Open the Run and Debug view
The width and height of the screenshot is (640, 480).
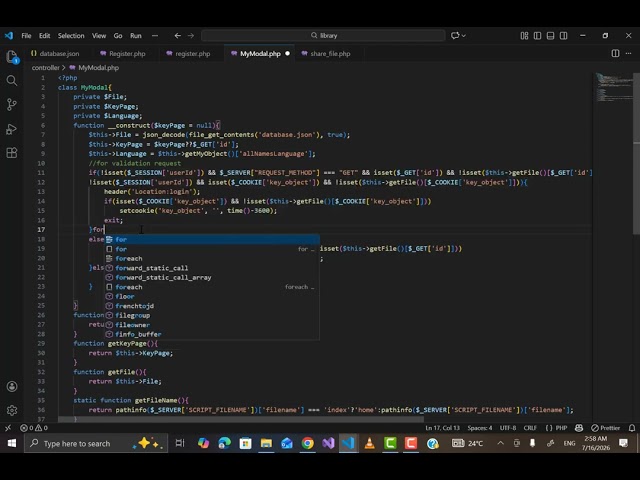pyautogui.click(x=12, y=129)
